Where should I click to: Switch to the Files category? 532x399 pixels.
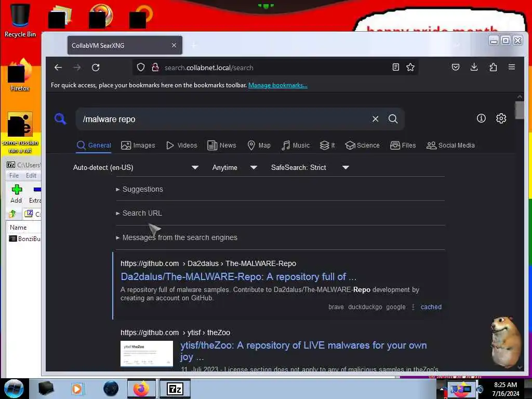(x=403, y=145)
